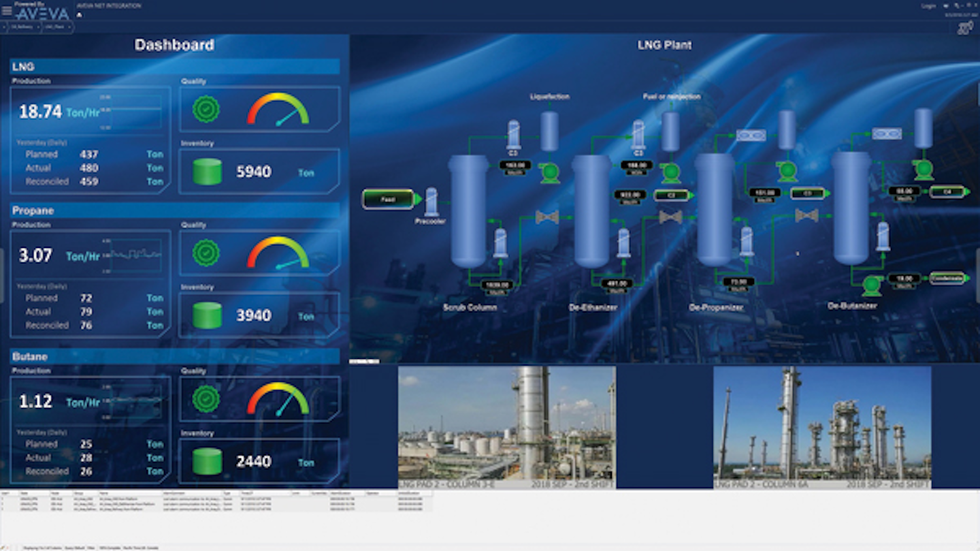The height and width of the screenshot is (551, 980).
Task: Open the LNG PAD 2 COLUMN 3-E photo
Action: (x=507, y=426)
